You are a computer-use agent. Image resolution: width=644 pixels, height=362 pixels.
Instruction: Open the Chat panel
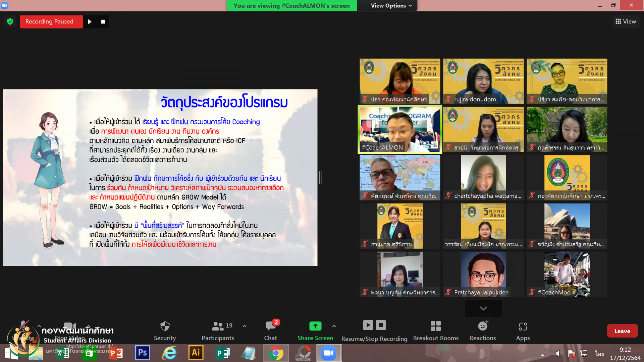pos(270,331)
